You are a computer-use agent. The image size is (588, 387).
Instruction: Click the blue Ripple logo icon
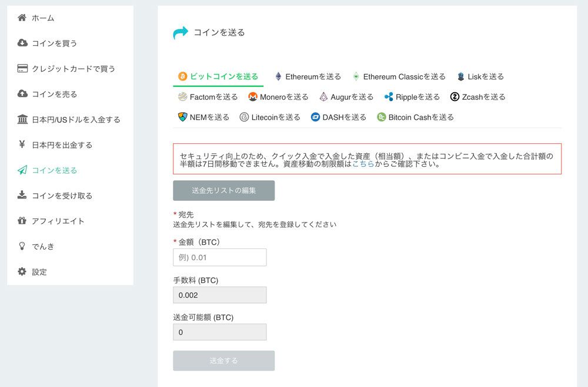(389, 97)
